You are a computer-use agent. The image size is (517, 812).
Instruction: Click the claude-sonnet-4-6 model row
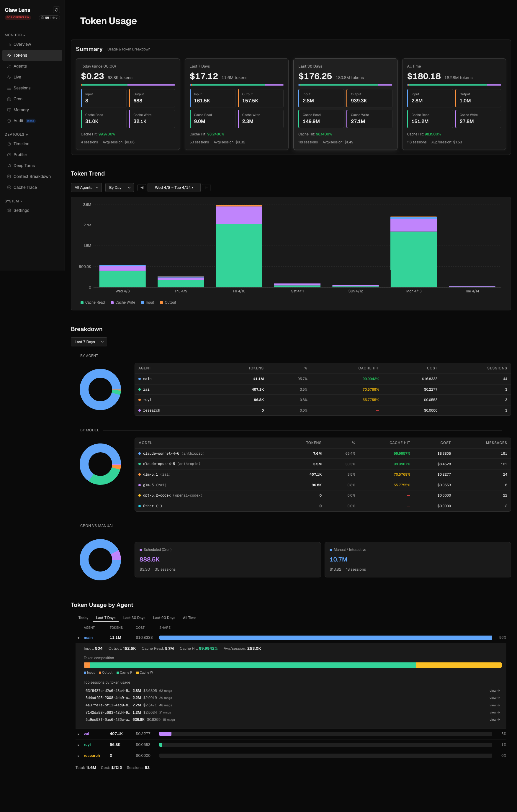pyautogui.click(x=323, y=454)
